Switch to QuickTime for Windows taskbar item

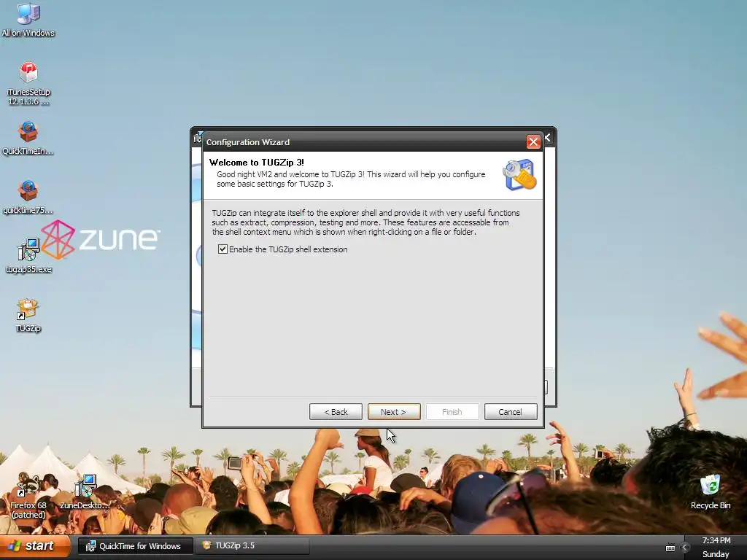[x=135, y=546]
